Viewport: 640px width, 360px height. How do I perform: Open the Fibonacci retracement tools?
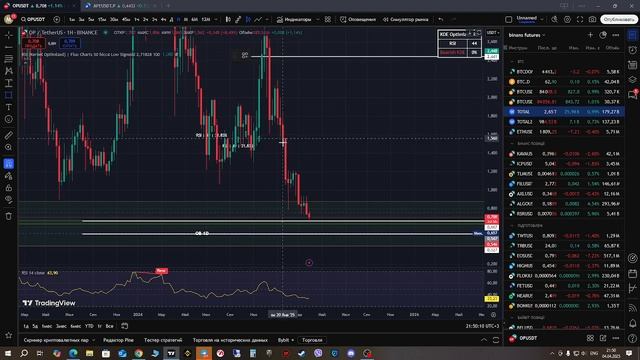tap(9, 59)
